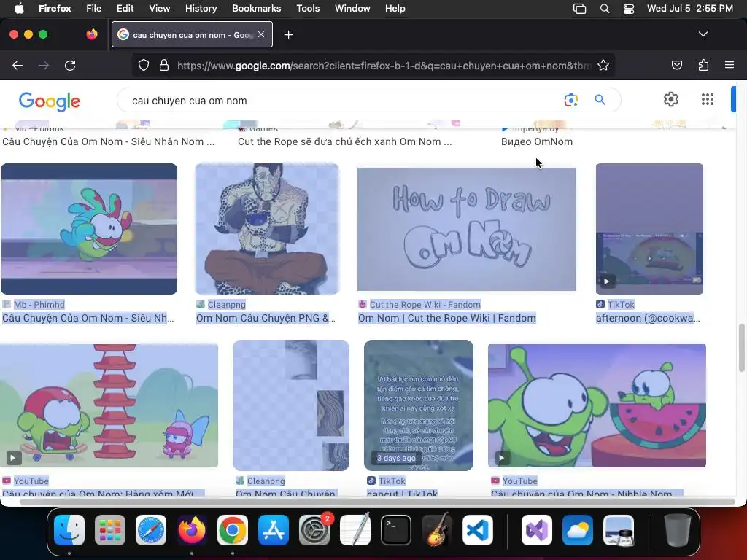Viewport: 747px width, 560px height.
Task: Open the Firefox extensions puzzle icon
Action: (x=703, y=65)
